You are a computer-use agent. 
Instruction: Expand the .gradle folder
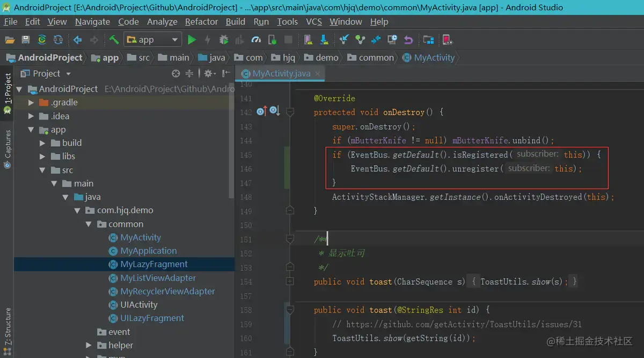(32, 102)
